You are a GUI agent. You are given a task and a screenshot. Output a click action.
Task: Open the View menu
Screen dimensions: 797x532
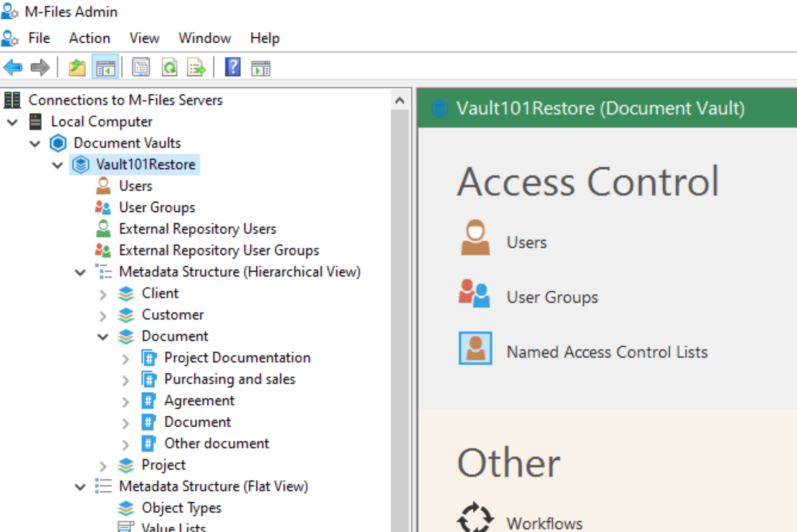(144, 38)
